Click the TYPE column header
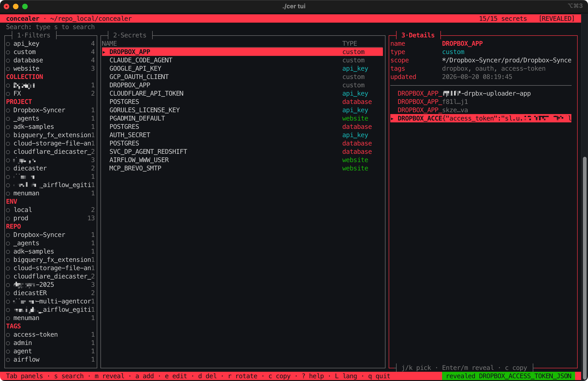The height and width of the screenshot is (381, 588). (350, 44)
